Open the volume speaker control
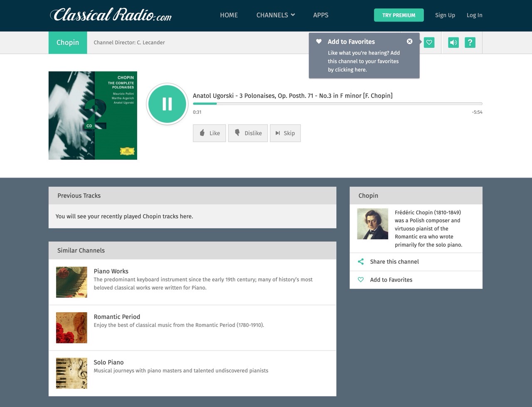Screen dimensions: 532x407 pos(453,42)
